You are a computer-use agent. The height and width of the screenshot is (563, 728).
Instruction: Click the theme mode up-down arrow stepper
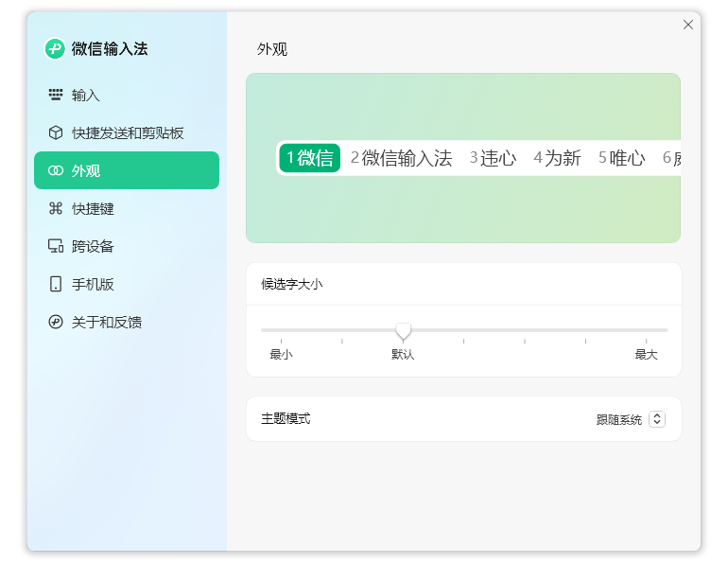(x=656, y=419)
